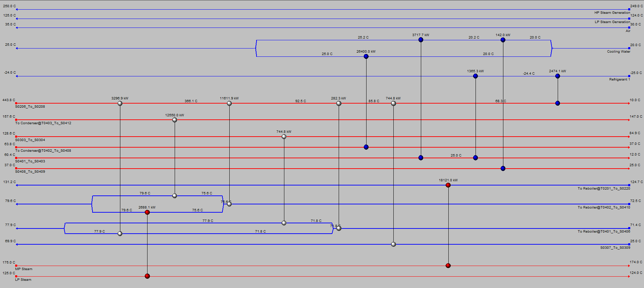Click the 25.2 C cooling water branch temperature
The width and height of the screenshot is (644, 288).
(x=363, y=38)
